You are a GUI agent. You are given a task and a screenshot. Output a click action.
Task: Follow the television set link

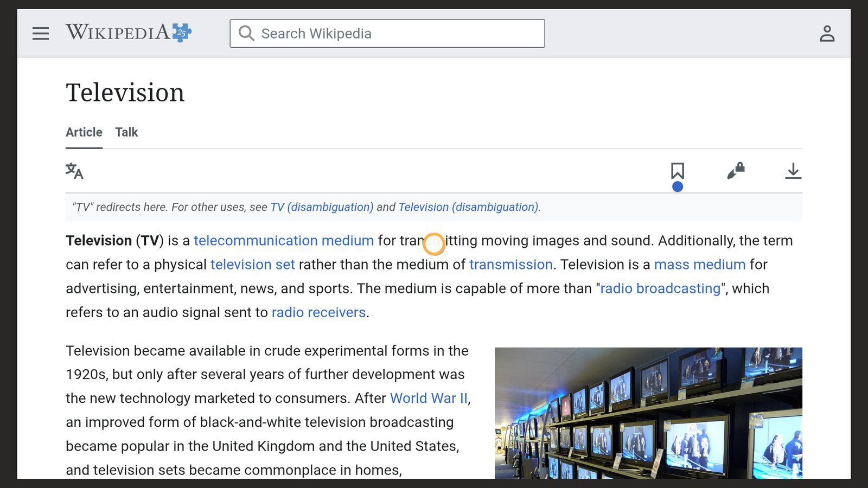point(253,265)
